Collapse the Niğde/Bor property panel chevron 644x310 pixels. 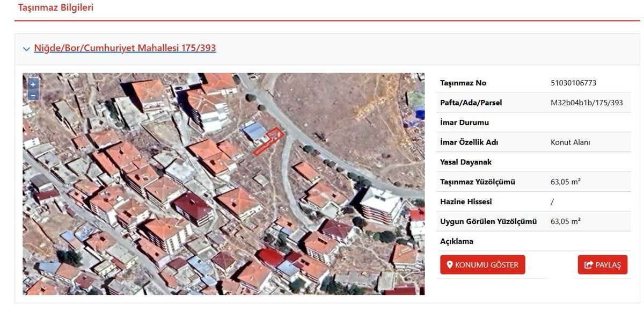pyautogui.click(x=26, y=49)
